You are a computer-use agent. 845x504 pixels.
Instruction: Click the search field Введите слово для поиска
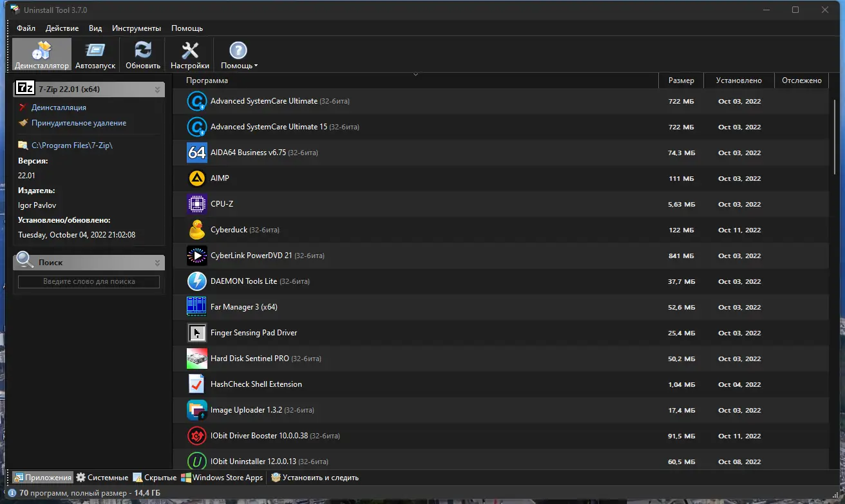[x=89, y=281]
